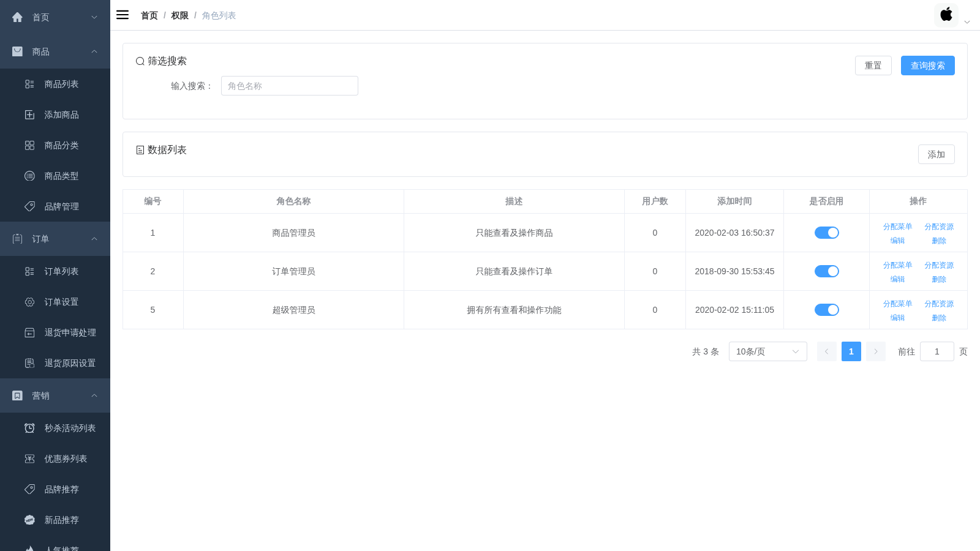Click the home icon in sidebar
The width and height of the screenshot is (980, 551).
(x=17, y=17)
